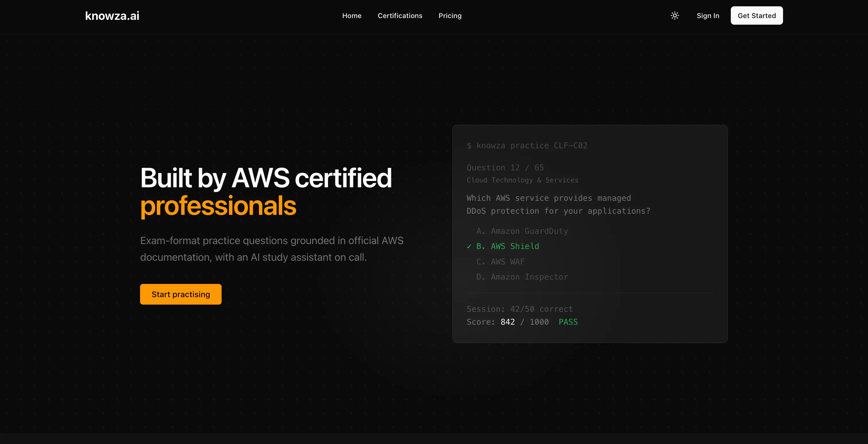The height and width of the screenshot is (444, 868).
Task: Click the 'Session: 42/50 correct' line
Action: point(520,309)
